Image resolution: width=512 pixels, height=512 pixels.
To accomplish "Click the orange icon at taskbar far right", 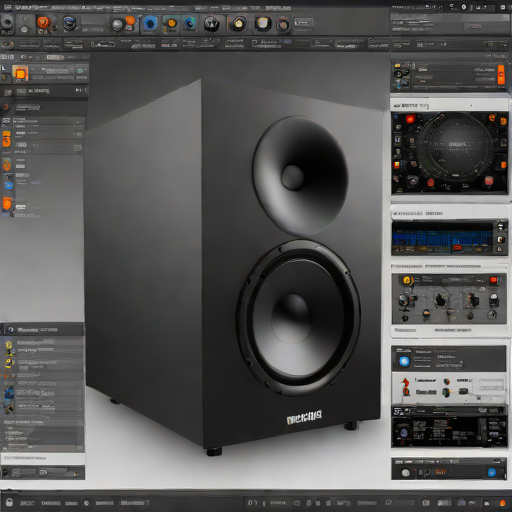I will coord(502,503).
